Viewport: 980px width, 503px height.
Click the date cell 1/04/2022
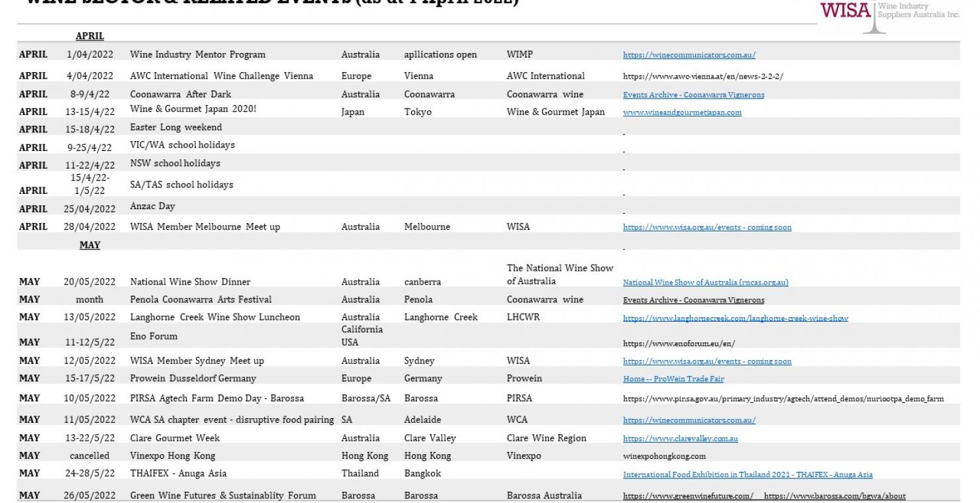[90, 54]
